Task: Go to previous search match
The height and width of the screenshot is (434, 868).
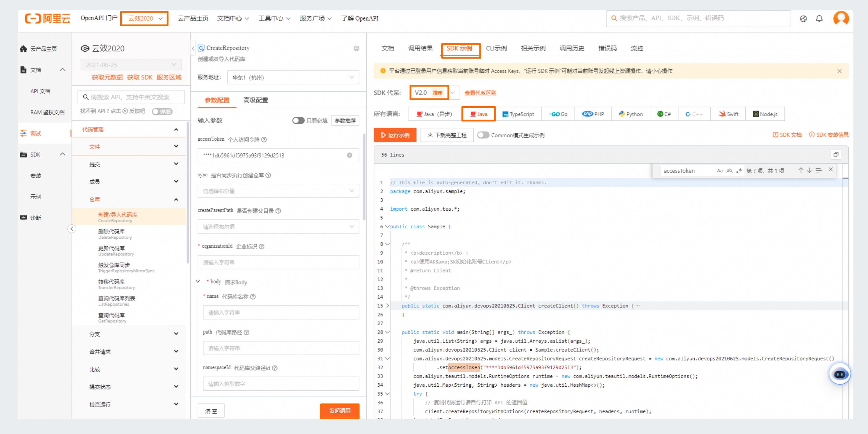Action: 801,171
